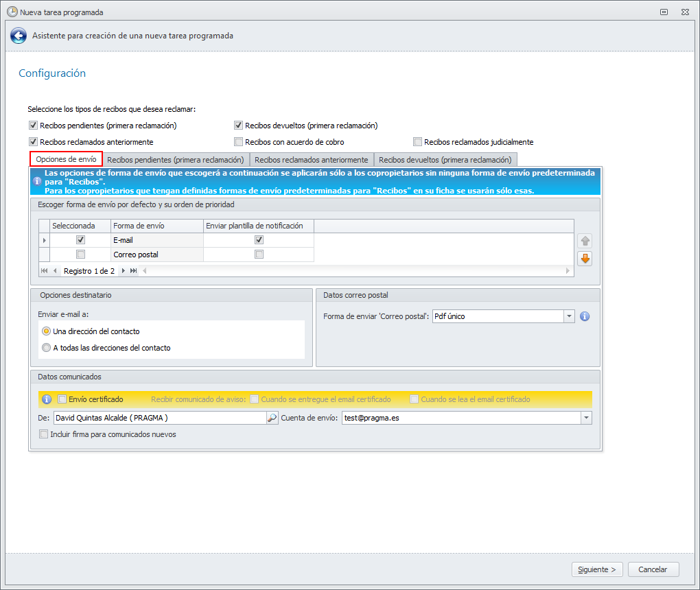Open Forma de enviar Correo postal dropdown
This screenshot has width=700, height=590.
(x=569, y=316)
